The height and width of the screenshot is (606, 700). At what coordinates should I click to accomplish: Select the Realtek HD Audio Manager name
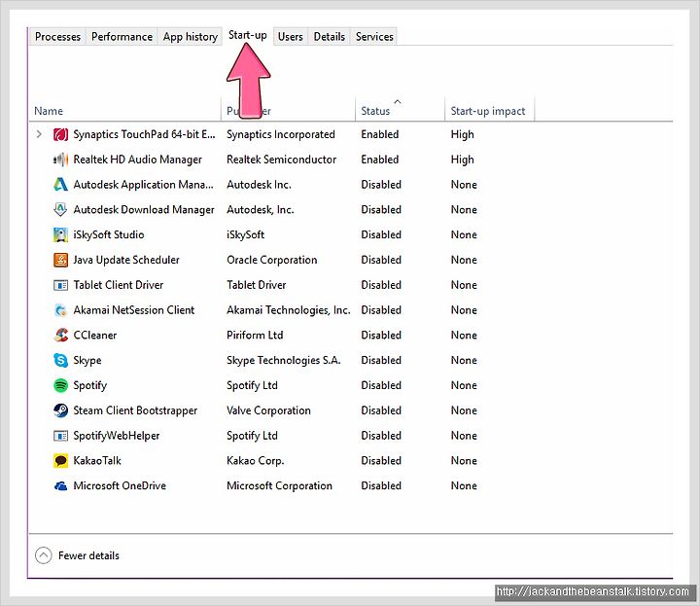137,160
